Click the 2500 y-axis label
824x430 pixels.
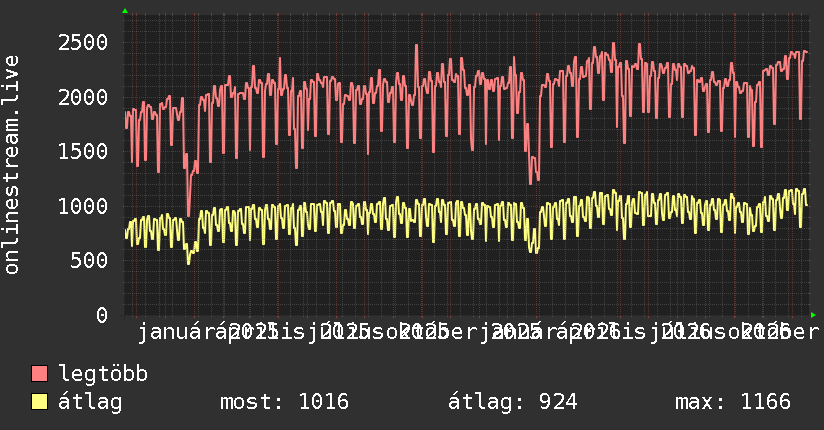(x=83, y=43)
